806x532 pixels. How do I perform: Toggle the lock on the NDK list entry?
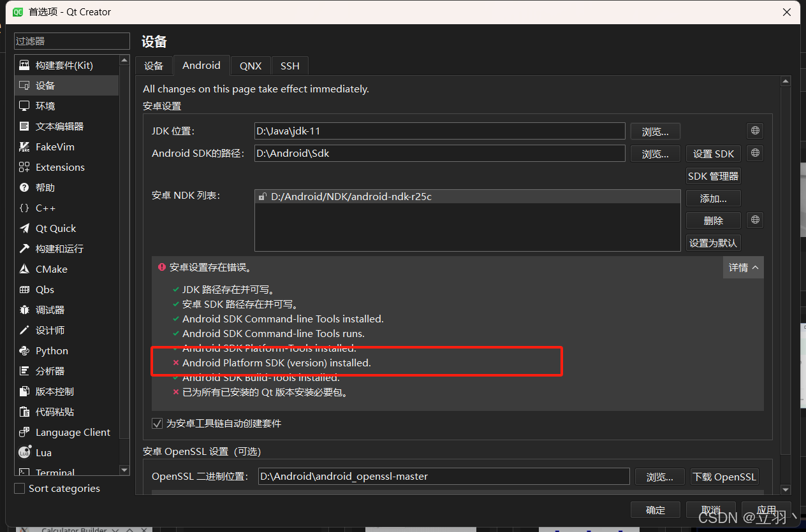tap(263, 197)
